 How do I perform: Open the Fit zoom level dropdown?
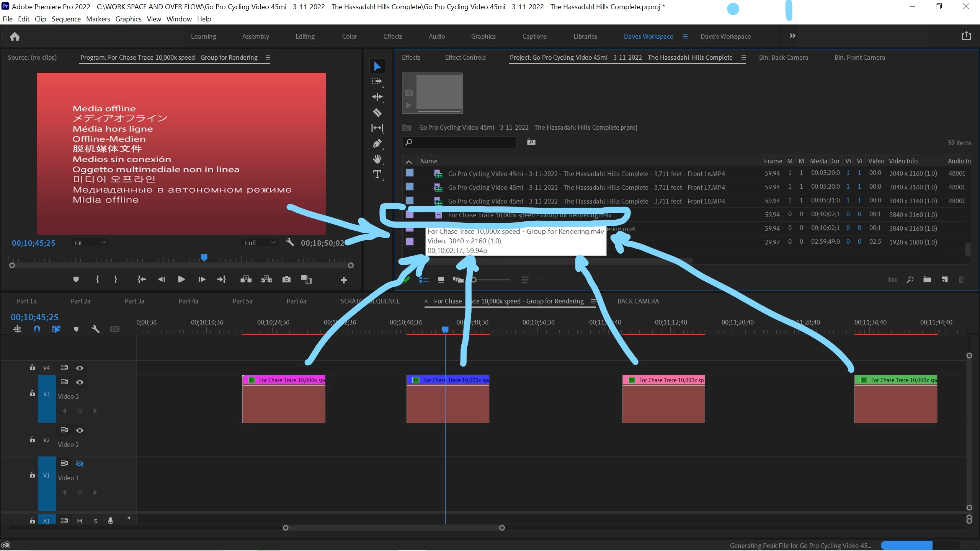coord(90,243)
